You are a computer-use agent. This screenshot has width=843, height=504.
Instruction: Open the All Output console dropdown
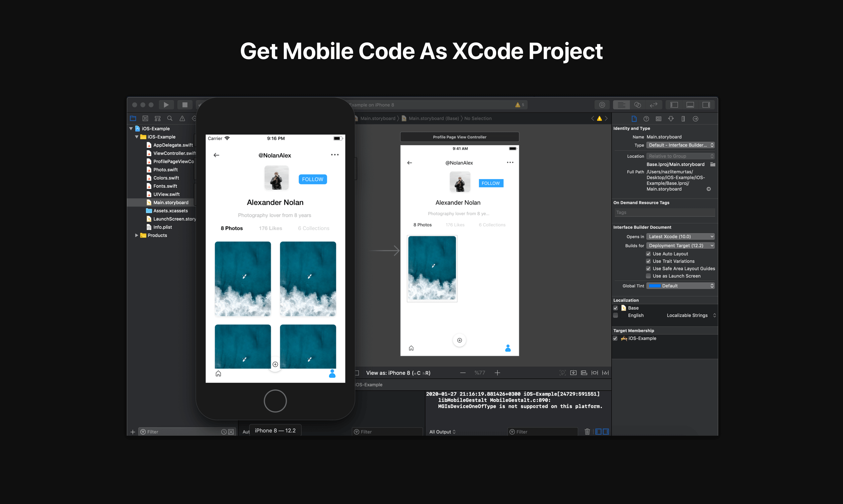tap(442, 432)
